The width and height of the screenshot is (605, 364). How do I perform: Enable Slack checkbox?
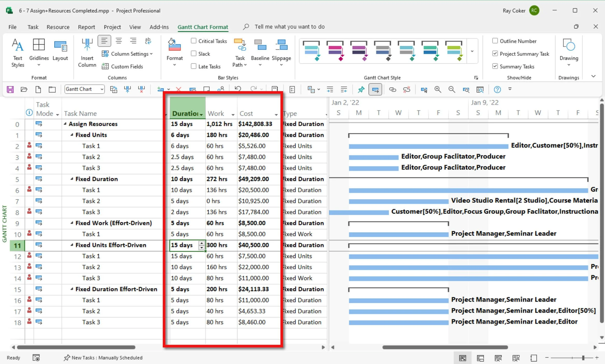tap(194, 54)
